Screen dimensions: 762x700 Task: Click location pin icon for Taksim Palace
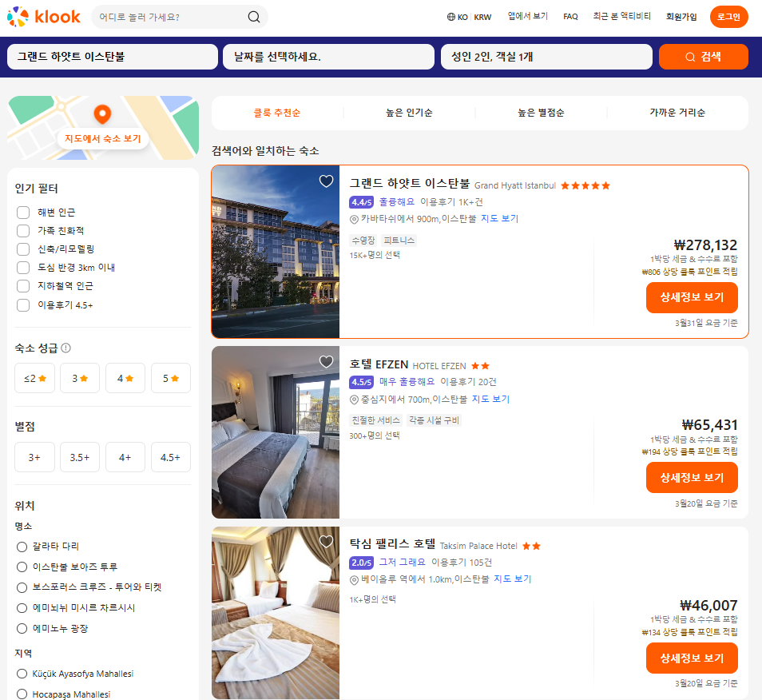(355, 579)
